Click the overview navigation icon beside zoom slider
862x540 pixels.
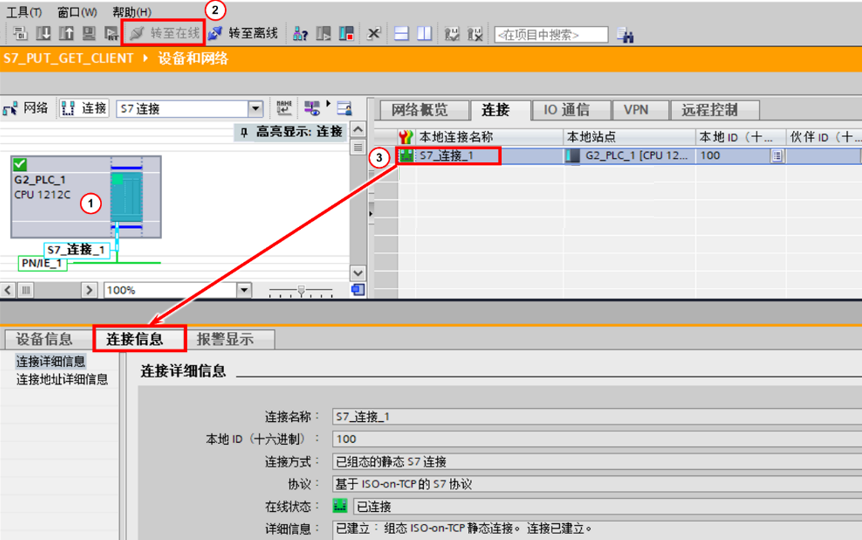(358, 290)
